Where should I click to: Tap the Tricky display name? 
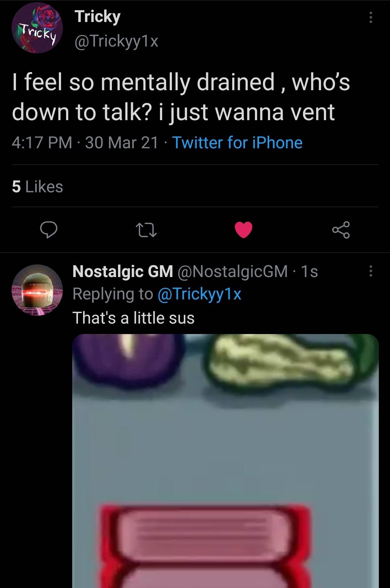(x=97, y=17)
